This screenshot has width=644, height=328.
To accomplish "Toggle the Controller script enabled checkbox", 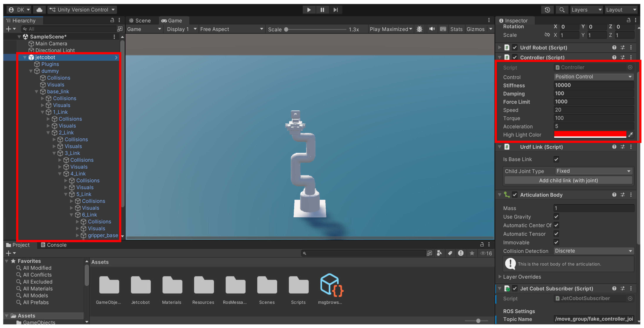I will click(515, 57).
